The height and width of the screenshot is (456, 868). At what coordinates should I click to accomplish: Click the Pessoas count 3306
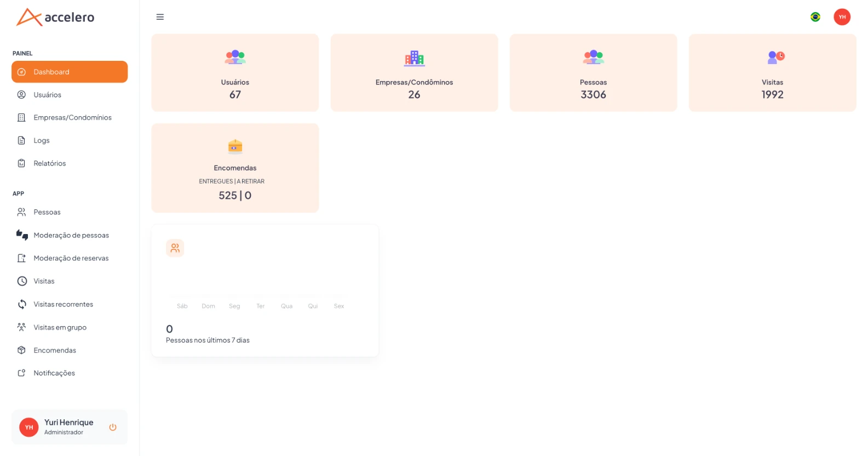[593, 94]
